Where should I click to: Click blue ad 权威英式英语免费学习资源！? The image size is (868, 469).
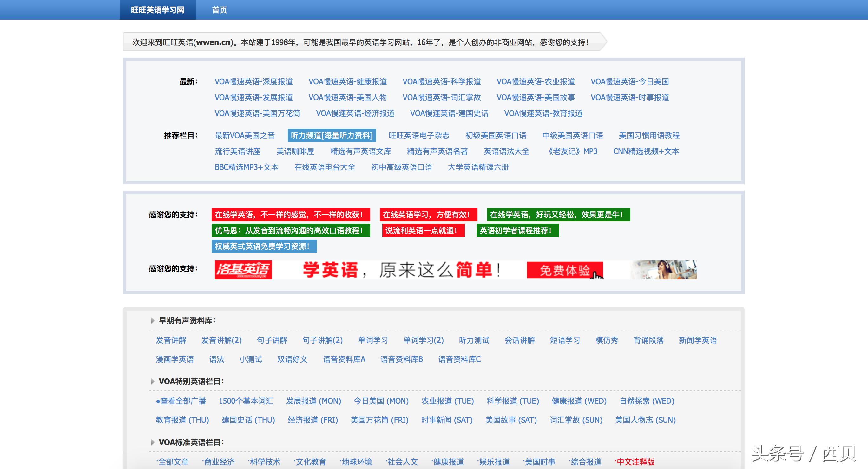[264, 247]
